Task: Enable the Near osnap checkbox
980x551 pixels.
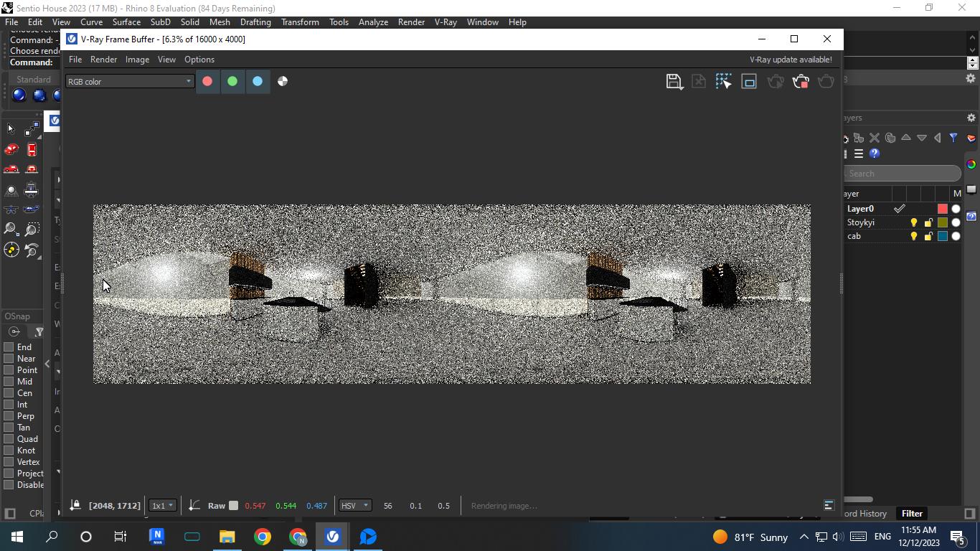Action: 9,359
